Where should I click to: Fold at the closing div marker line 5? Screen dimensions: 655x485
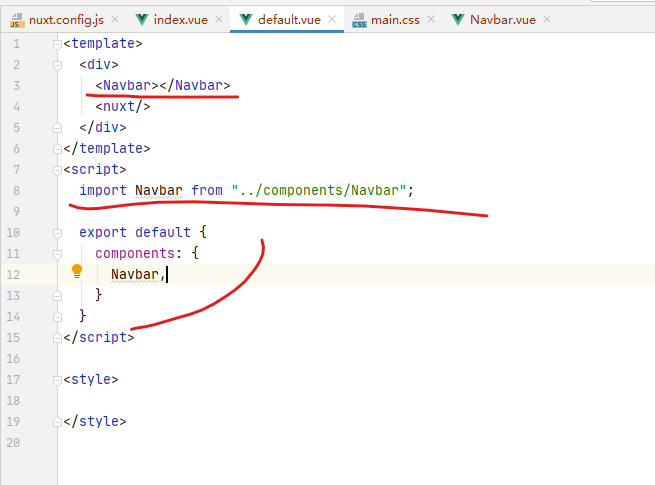[x=58, y=128]
